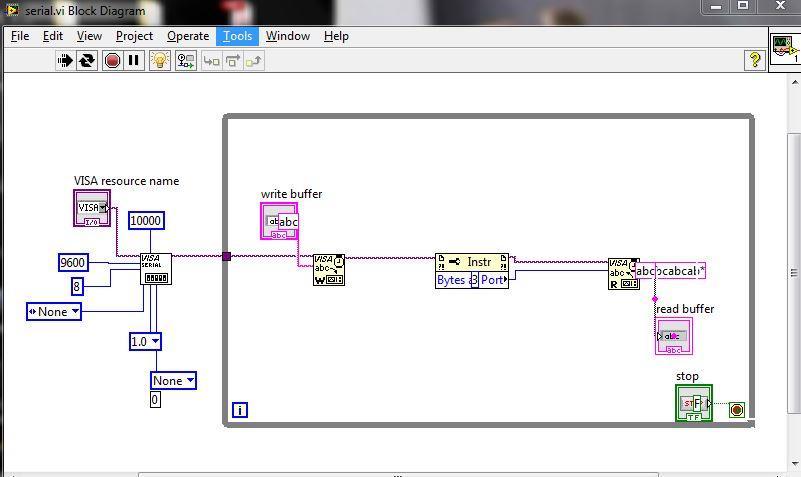This screenshot has height=477, width=801.
Task: Click the LabVIEW title bar icon
Action: pos(12,10)
